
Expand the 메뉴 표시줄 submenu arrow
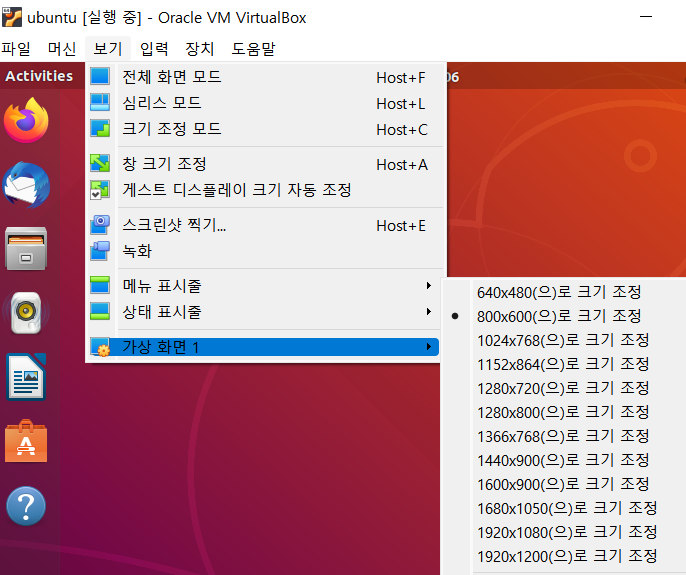[x=429, y=286]
